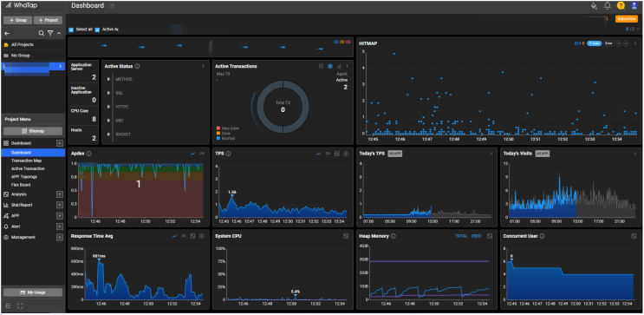This screenshot has height=315, width=644.
Task: Open agent count 2/2 dropdown
Action: (x=633, y=29)
